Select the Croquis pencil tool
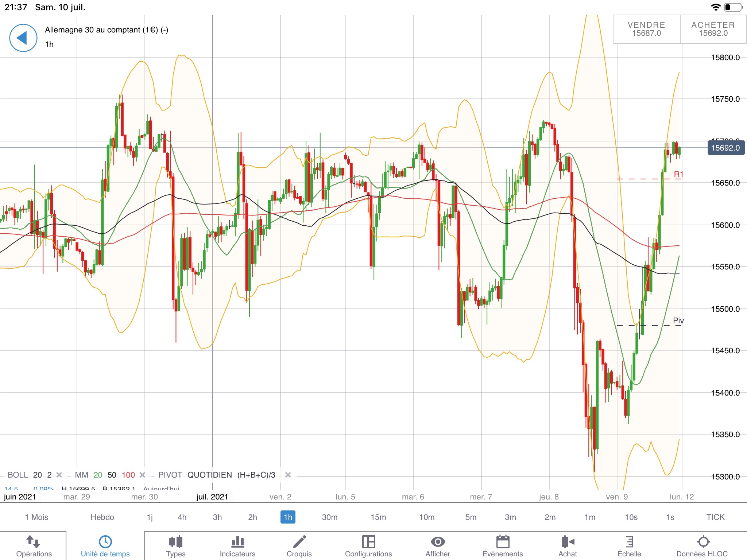This screenshot has width=747, height=560. click(x=299, y=542)
